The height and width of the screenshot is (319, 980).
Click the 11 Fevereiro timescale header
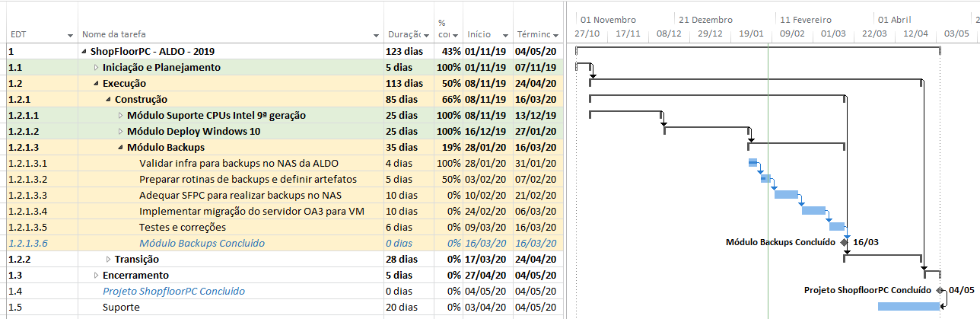(x=806, y=20)
